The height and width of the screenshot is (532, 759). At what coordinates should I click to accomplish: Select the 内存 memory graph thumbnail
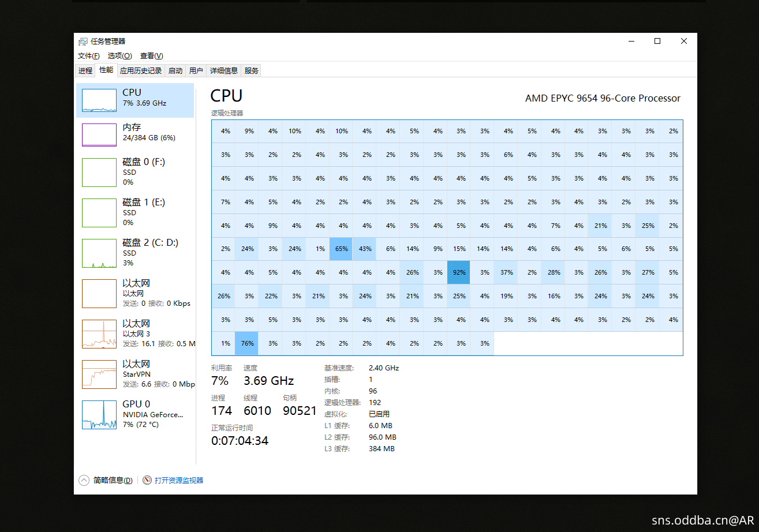pyautogui.click(x=99, y=135)
